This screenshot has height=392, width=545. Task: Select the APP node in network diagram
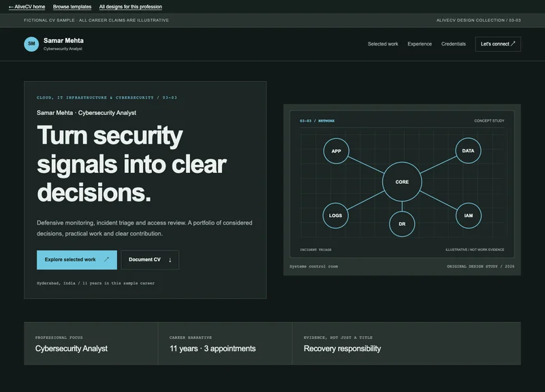[x=336, y=151]
